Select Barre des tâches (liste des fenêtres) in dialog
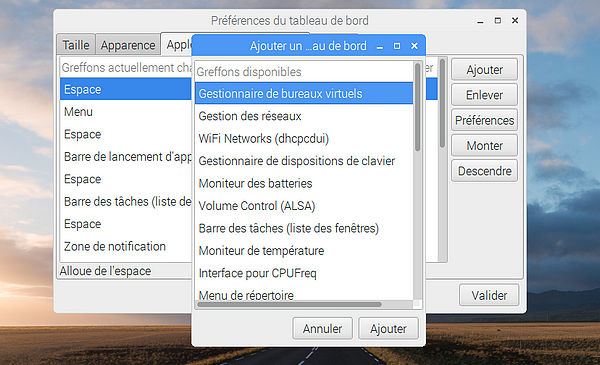Image resolution: width=600 pixels, height=365 pixels. pyautogui.click(x=304, y=228)
